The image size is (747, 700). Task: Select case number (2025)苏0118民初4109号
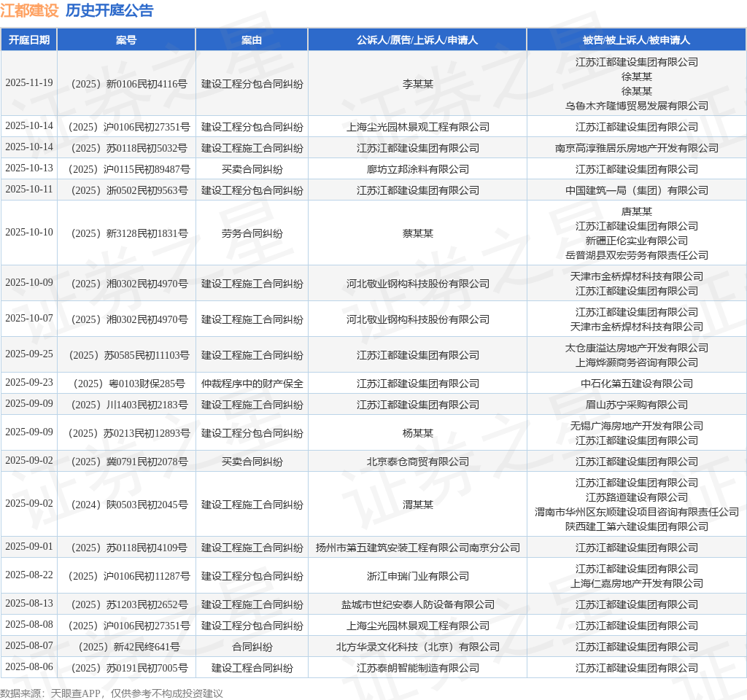(129, 548)
